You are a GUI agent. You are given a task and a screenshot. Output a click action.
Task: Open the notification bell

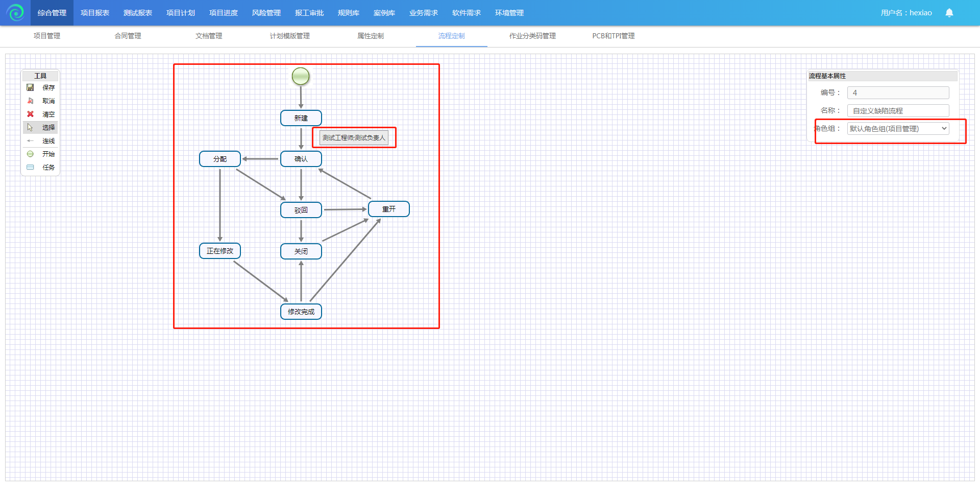(x=949, y=13)
